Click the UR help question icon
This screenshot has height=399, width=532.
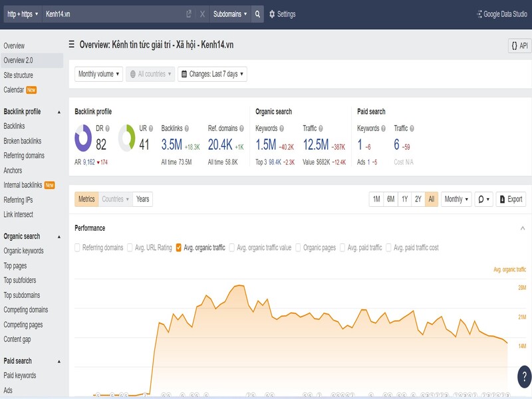[151, 128]
